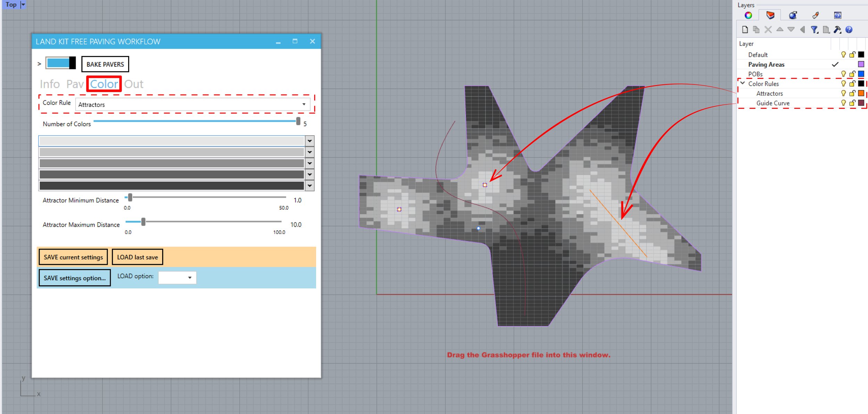Image resolution: width=868 pixels, height=414 pixels.
Task: Open the middle gray color dropdown arrow
Action: click(x=310, y=163)
